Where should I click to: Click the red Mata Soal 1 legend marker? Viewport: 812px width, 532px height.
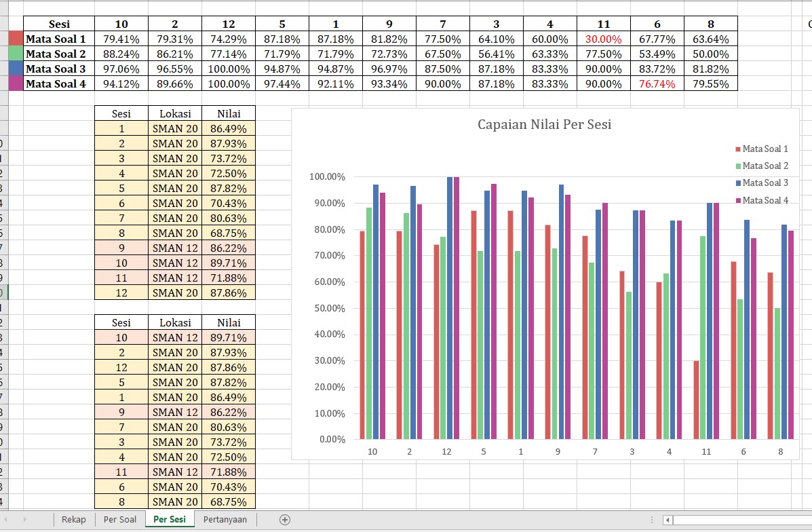(x=739, y=149)
